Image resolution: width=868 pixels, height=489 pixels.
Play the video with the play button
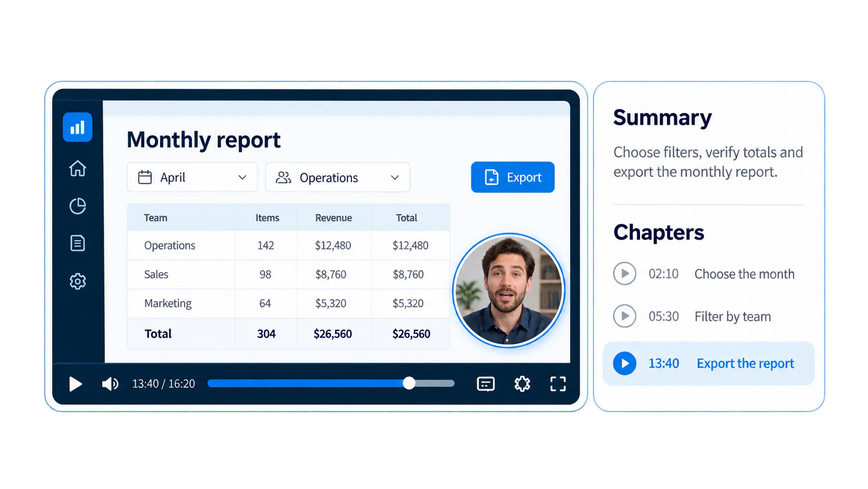tap(76, 384)
